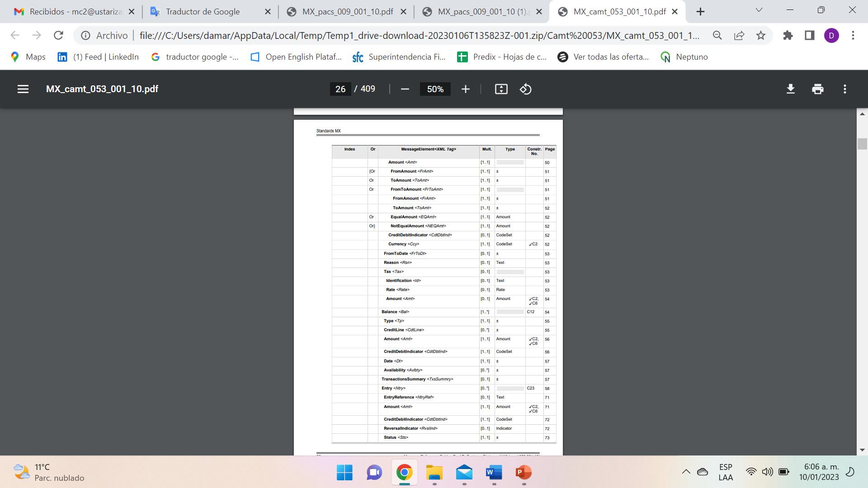
Task: Click the fit to page icon
Action: coord(501,89)
